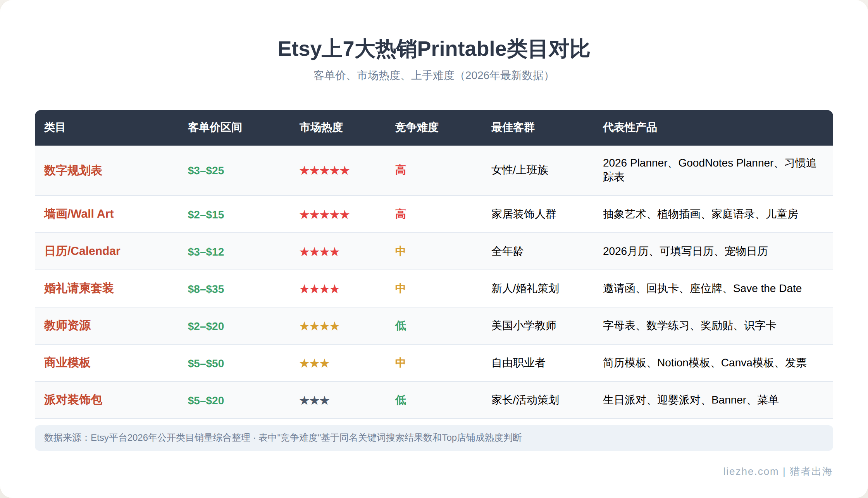Screen dimensions: 868x498
Task: Click the '最佳客群' column header
Action: click(513, 127)
